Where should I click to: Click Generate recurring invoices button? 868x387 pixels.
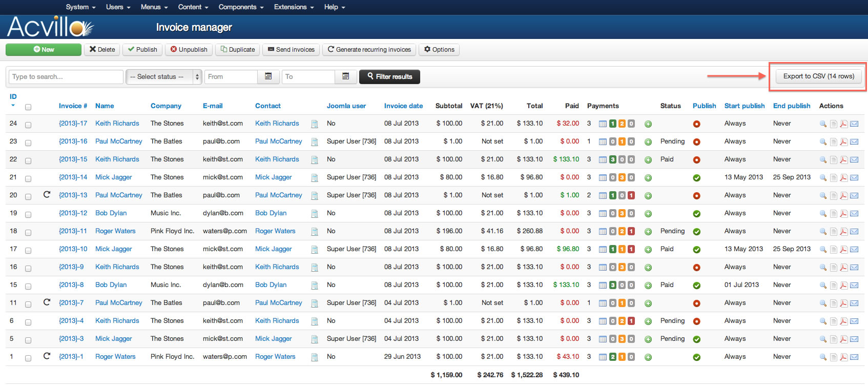click(x=369, y=49)
